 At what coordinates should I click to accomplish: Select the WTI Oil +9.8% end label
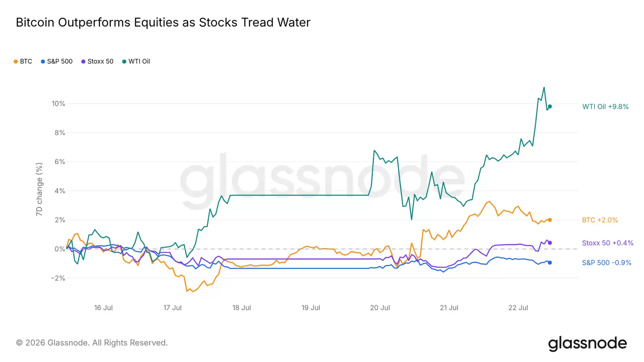pos(605,107)
